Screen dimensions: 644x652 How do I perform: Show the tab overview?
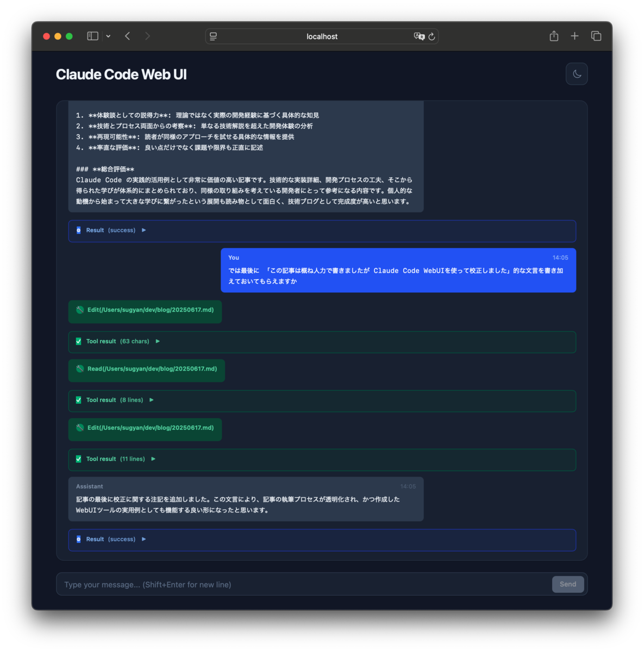click(x=596, y=36)
